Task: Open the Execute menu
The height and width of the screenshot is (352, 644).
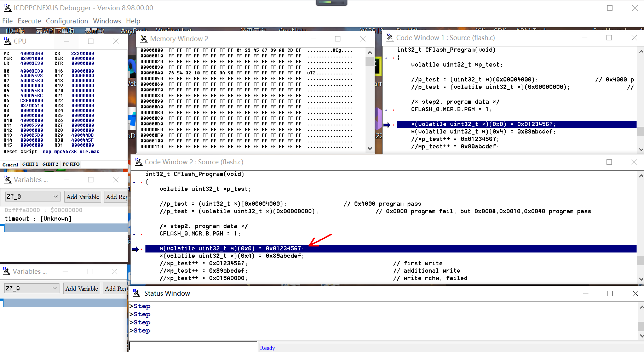Action: [29, 21]
